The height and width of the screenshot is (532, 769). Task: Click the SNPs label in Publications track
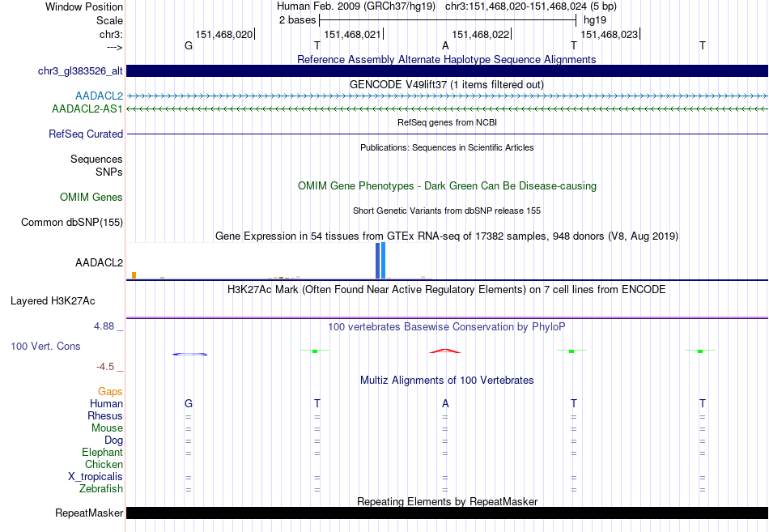109,172
